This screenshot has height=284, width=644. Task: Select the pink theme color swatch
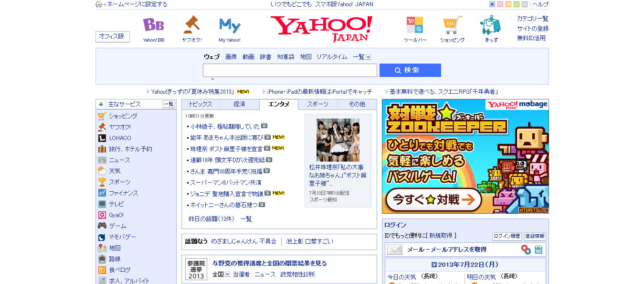(x=500, y=4)
